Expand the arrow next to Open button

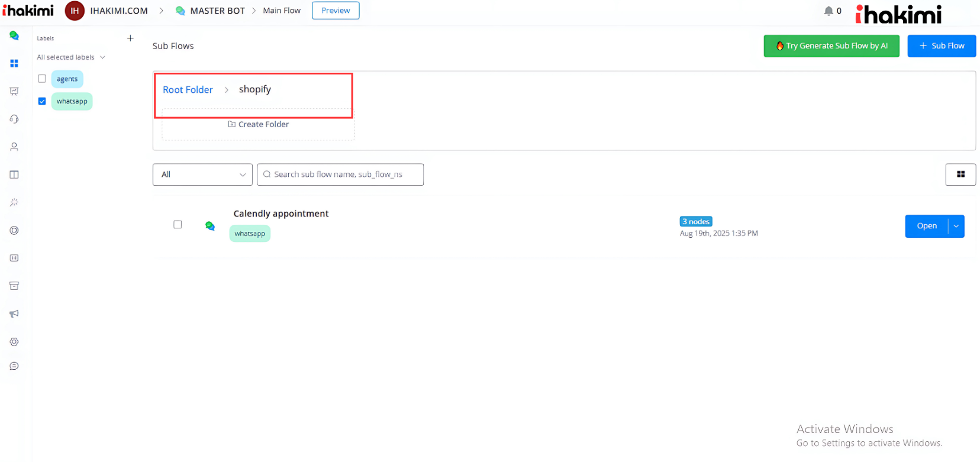click(x=956, y=226)
